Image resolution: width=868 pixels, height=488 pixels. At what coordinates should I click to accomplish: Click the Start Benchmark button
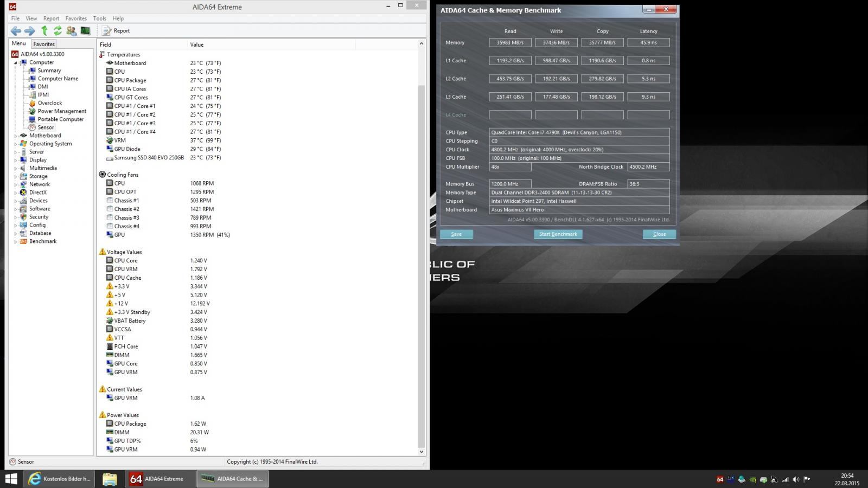tap(558, 234)
